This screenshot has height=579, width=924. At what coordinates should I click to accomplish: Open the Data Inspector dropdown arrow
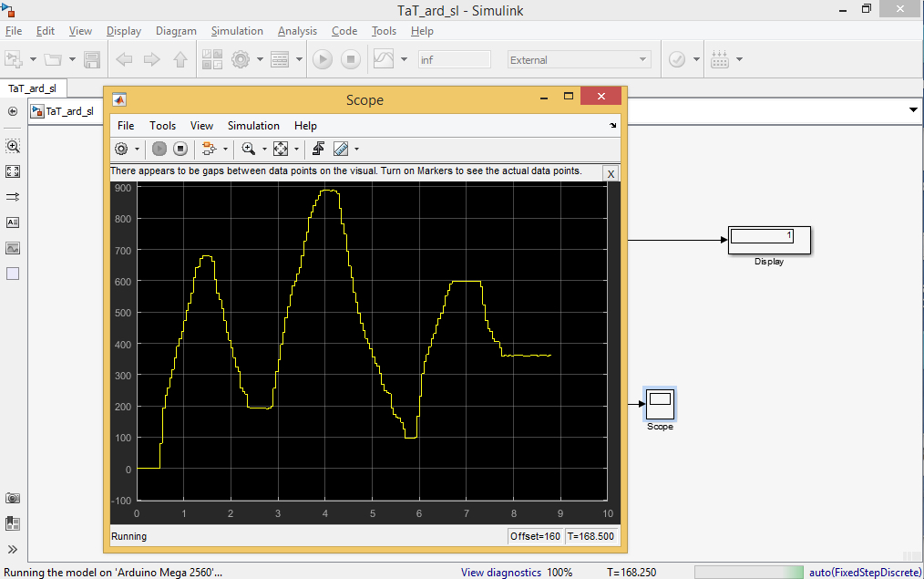[404, 59]
